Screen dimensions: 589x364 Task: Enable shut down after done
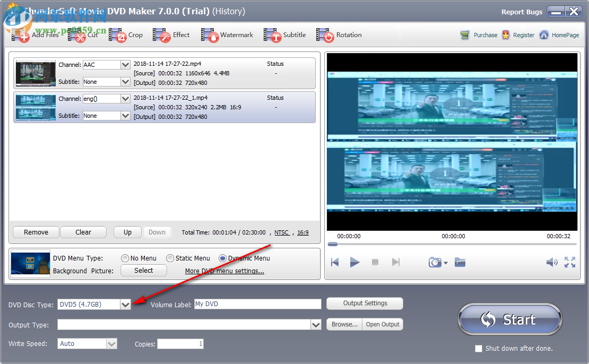(479, 349)
